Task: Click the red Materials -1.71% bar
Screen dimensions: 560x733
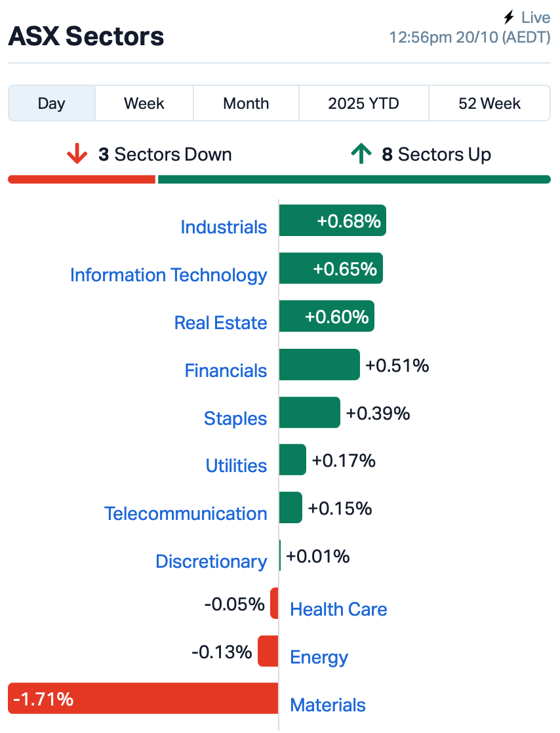Action: pyautogui.click(x=143, y=698)
